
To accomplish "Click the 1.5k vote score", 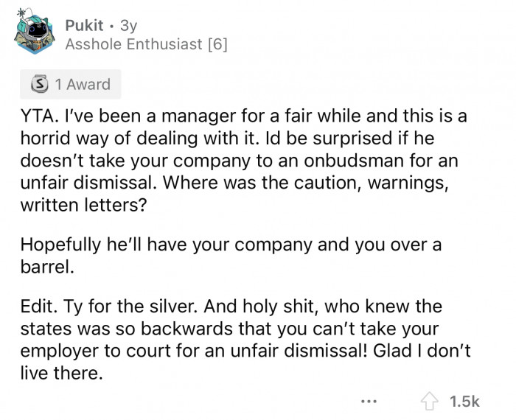I will click(464, 402).
